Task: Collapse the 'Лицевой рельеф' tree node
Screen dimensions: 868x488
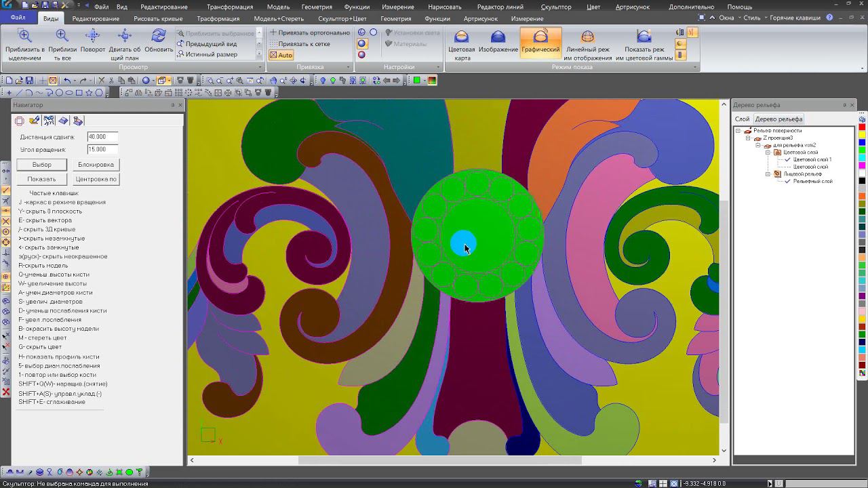Action: pyautogui.click(x=768, y=174)
